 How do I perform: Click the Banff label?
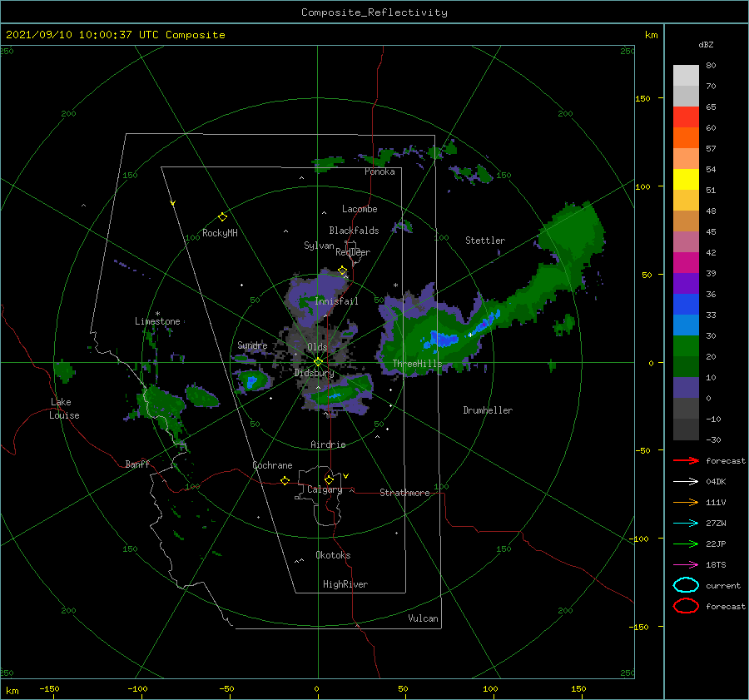137,464
